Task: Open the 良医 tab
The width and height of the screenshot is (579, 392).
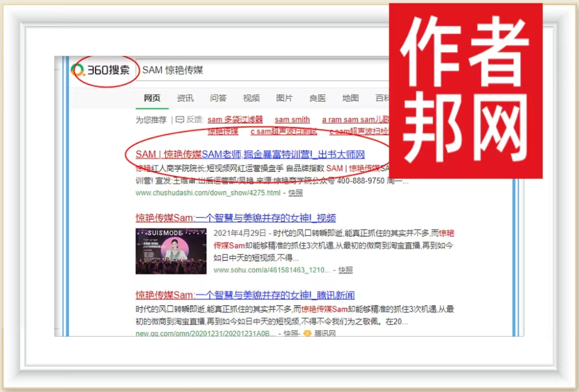Action: tap(318, 98)
